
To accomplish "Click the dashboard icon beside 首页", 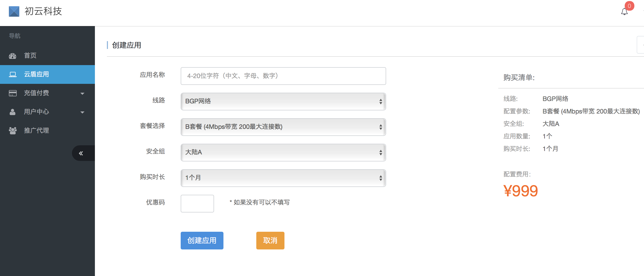I will 13,56.
